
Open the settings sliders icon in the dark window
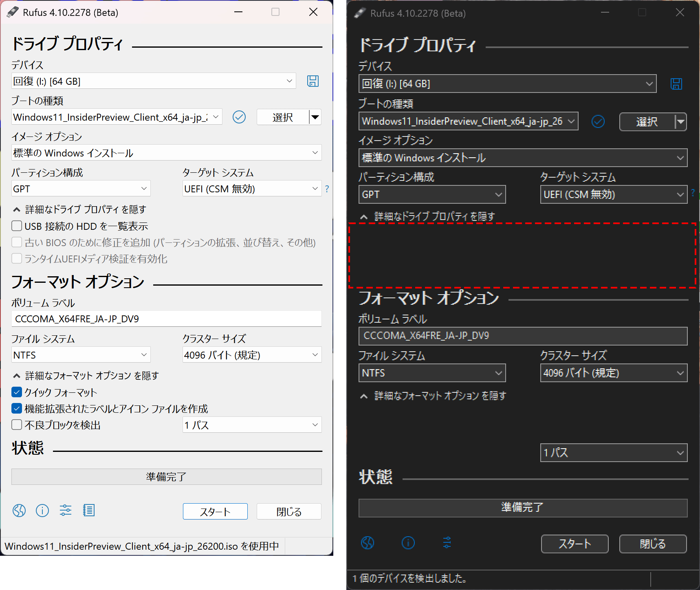click(x=447, y=542)
